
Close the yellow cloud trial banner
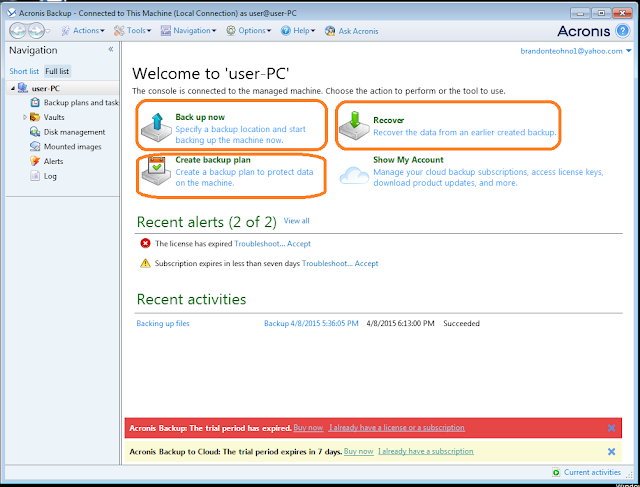(x=611, y=451)
